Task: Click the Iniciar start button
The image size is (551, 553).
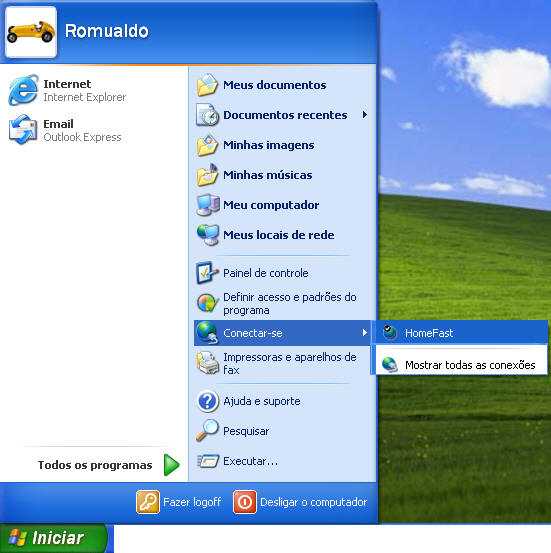Action: click(53, 538)
